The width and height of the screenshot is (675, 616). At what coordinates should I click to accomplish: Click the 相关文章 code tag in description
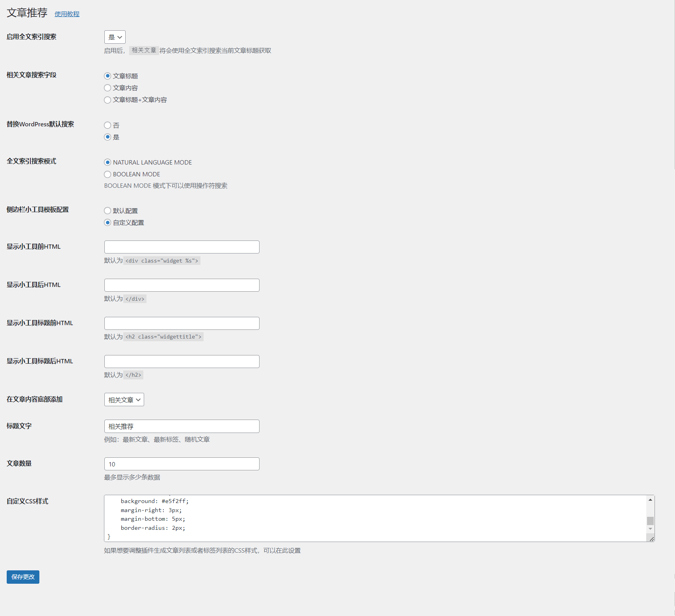pyautogui.click(x=144, y=50)
